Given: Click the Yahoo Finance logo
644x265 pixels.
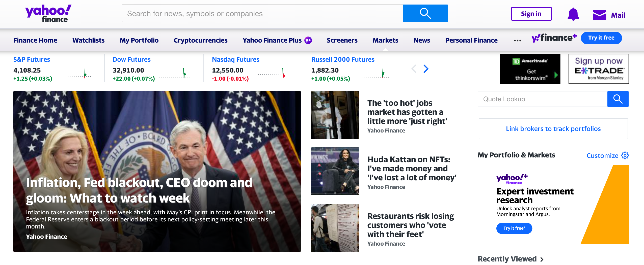Looking at the screenshot, I should (48, 14).
